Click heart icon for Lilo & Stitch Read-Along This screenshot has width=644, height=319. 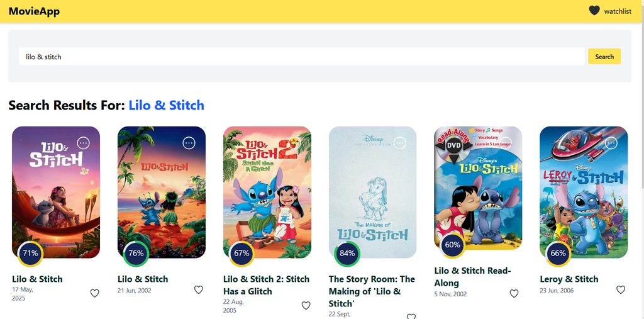click(x=514, y=293)
